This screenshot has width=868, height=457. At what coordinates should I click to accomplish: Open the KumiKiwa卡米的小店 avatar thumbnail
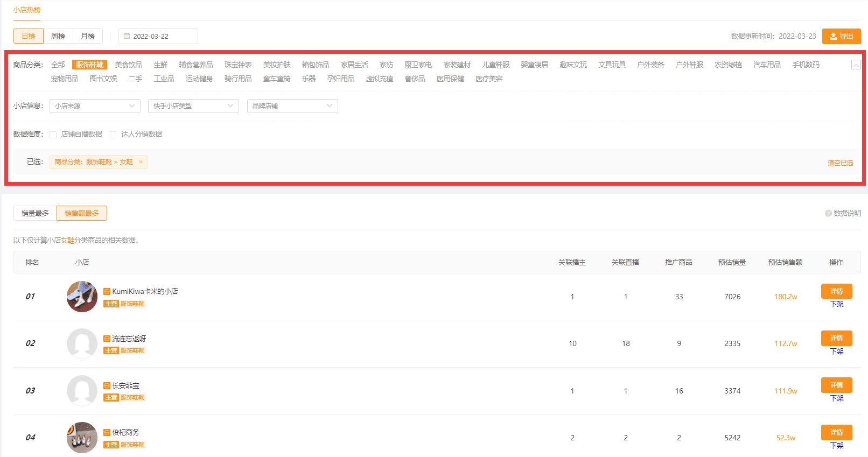[x=82, y=297]
